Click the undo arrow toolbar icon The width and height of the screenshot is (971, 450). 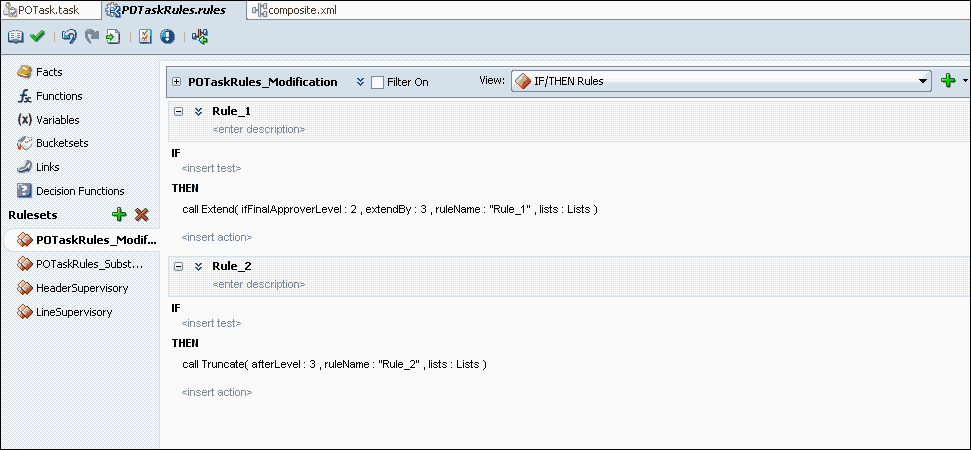click(x=69, y=37)
